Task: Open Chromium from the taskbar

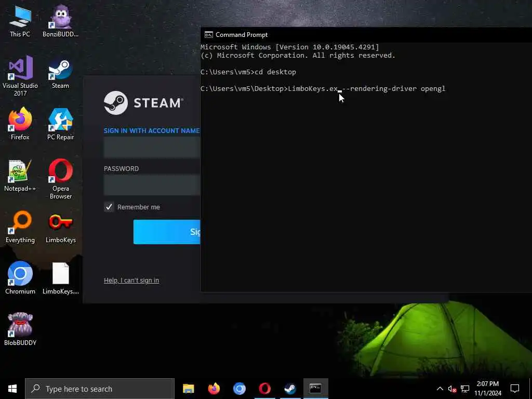Action: [x=239, y=389]
